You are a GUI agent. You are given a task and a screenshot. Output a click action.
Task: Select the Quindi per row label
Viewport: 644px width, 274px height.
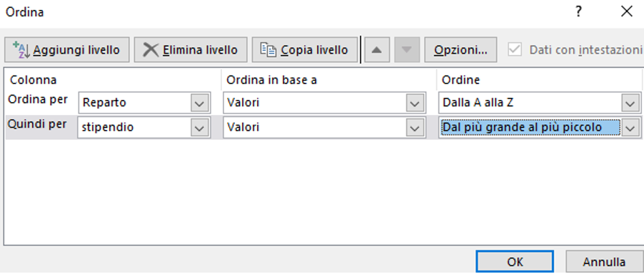(x=37, y=124)
